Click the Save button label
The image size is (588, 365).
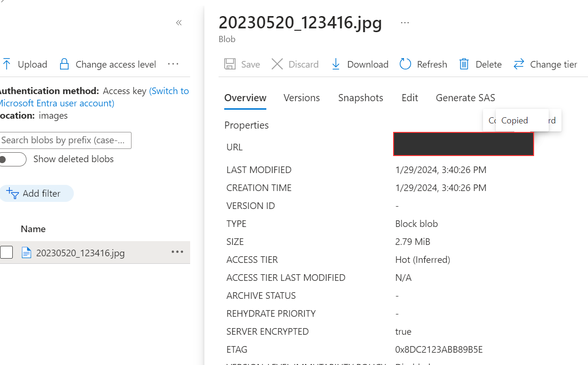coord(251,64)
